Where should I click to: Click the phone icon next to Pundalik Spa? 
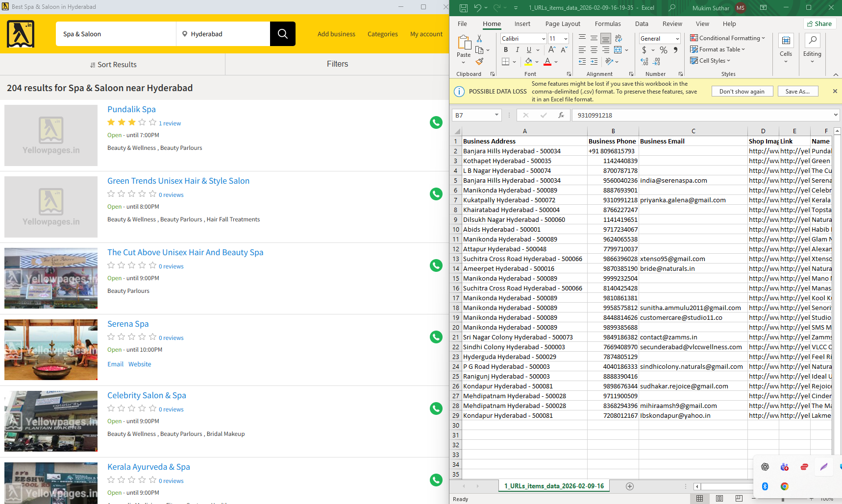coord(436,122)
